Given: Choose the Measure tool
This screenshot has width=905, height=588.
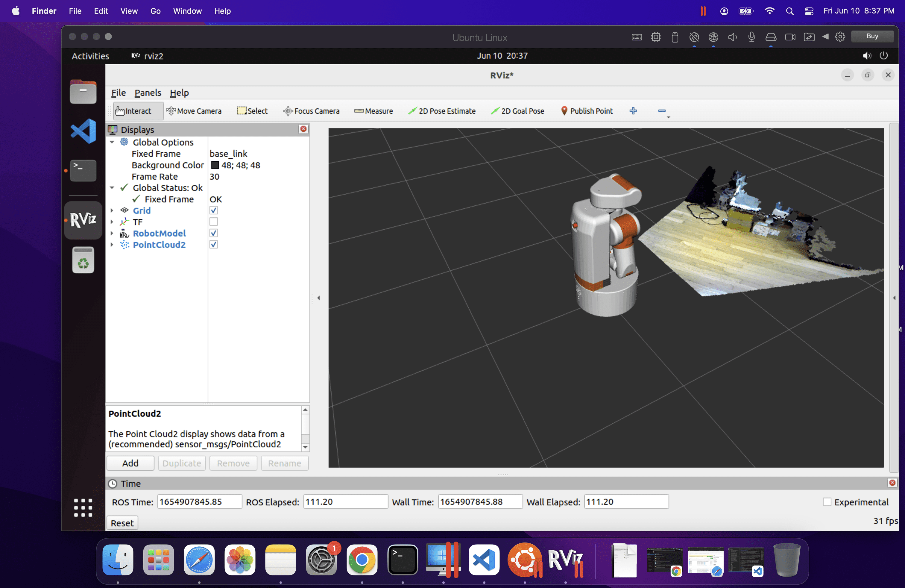Looking at the screenshot, I should 373,111.
